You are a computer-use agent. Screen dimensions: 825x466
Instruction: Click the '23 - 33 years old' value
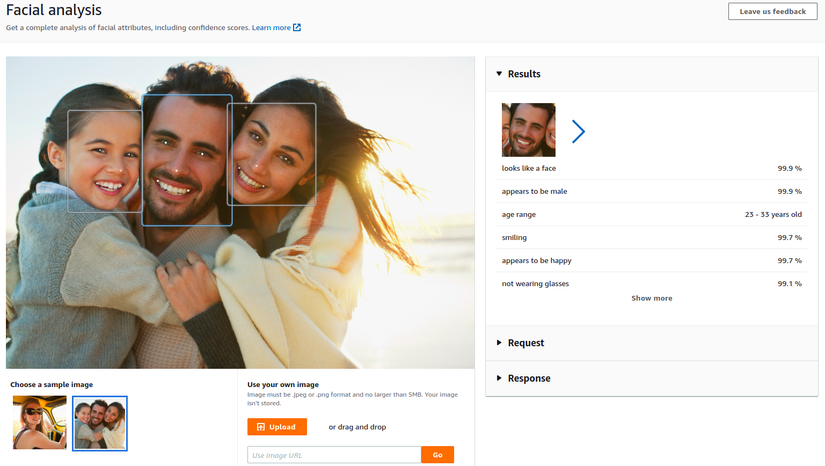pyautogui.click(x=773, y=215)
